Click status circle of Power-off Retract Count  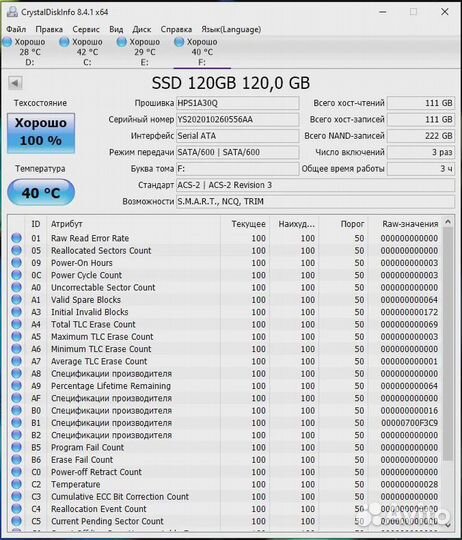coord(16,472)
